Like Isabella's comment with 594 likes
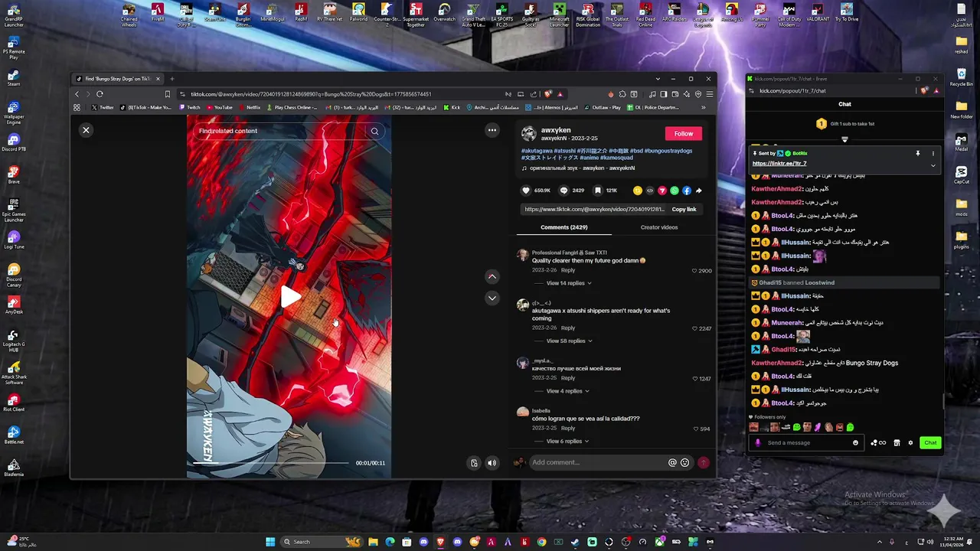 click(694, 429)
